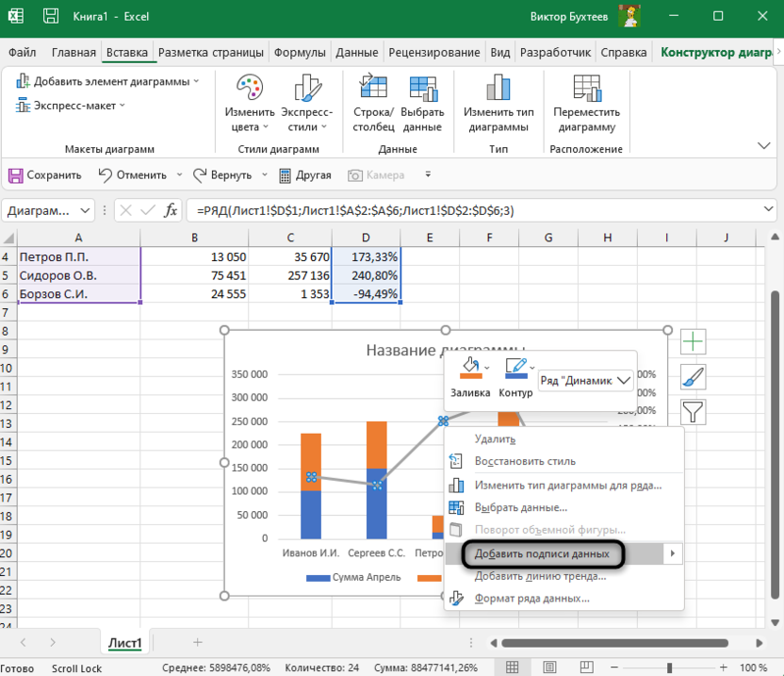Open the Контур outline color tool
This screenshot has width=784, height=676.
516,377
